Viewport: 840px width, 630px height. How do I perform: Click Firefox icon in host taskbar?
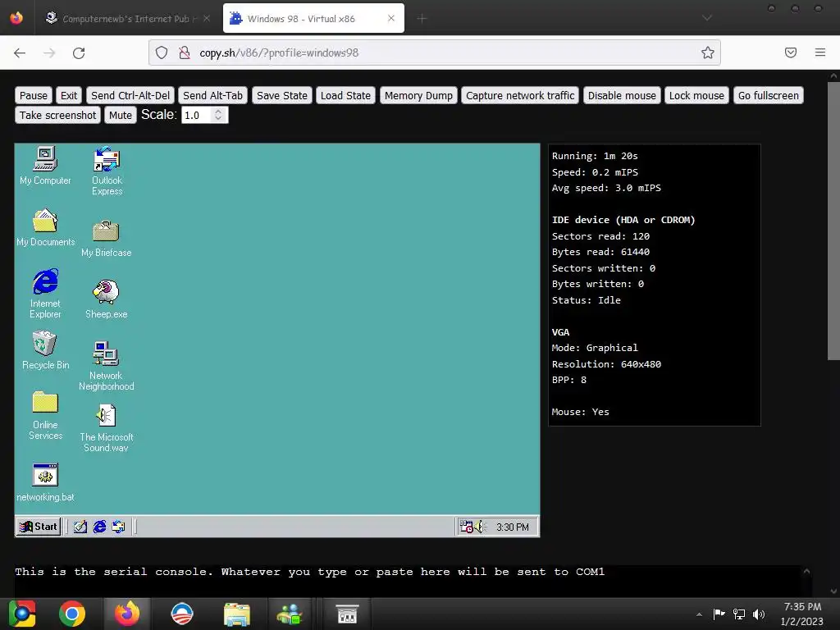[x=127, y=614]
